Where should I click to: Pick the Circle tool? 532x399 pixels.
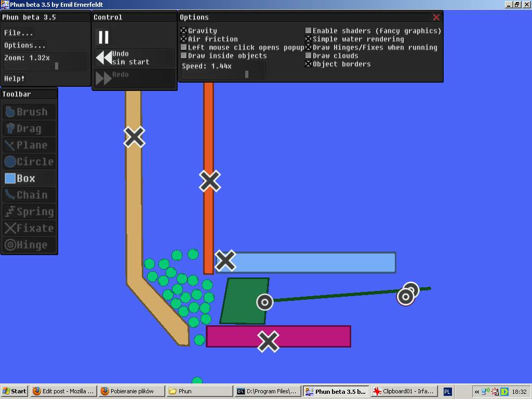[x=29, y=162]
